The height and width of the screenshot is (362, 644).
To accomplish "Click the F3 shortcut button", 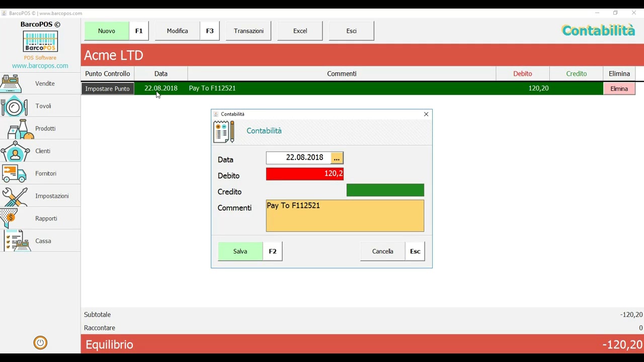I will coord(210,31).
